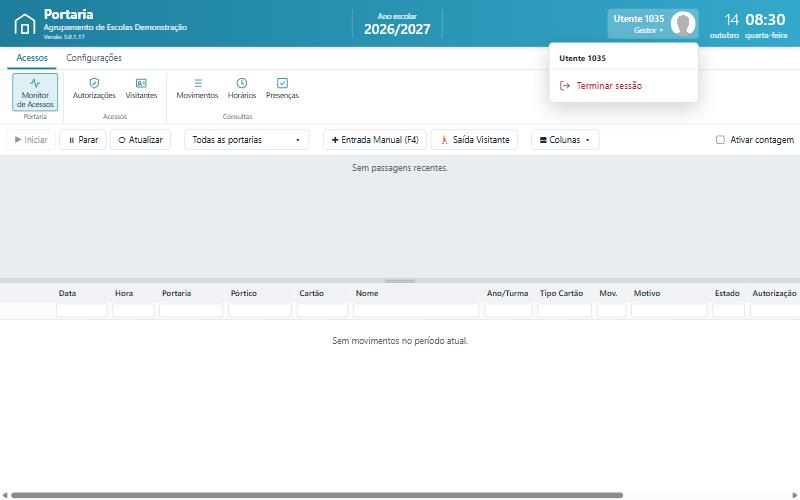Open Visitantes card icon

click(141, 83)
